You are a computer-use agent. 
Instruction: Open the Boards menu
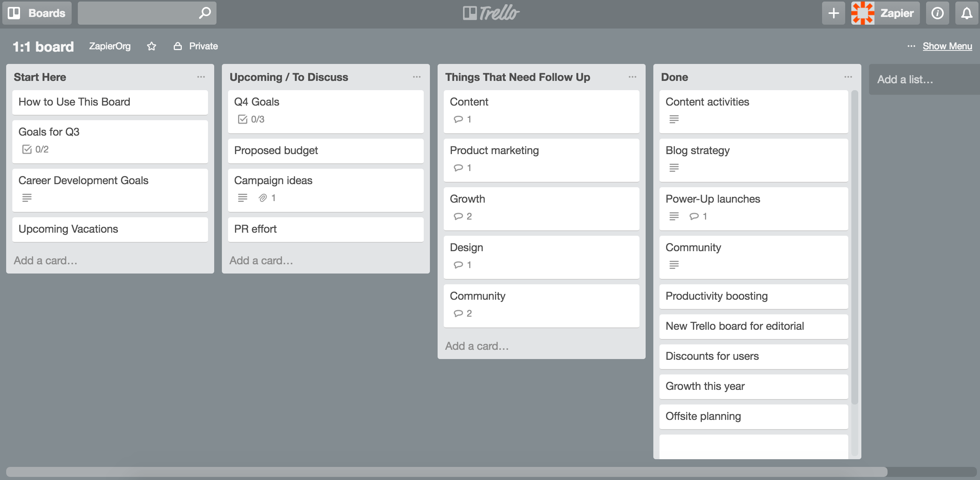[37, 13]
